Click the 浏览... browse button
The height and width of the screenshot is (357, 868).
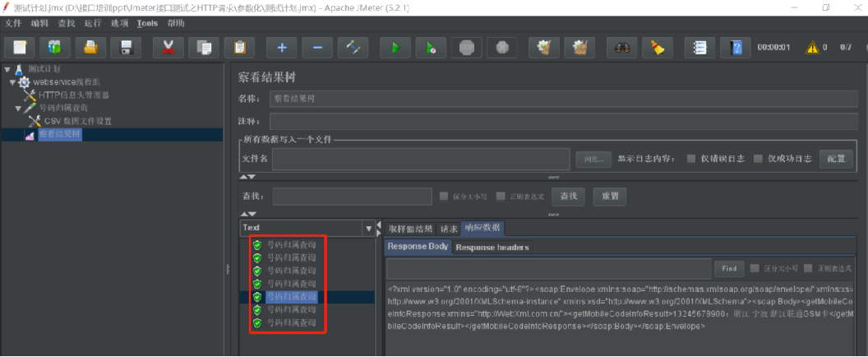coord(593,159)
